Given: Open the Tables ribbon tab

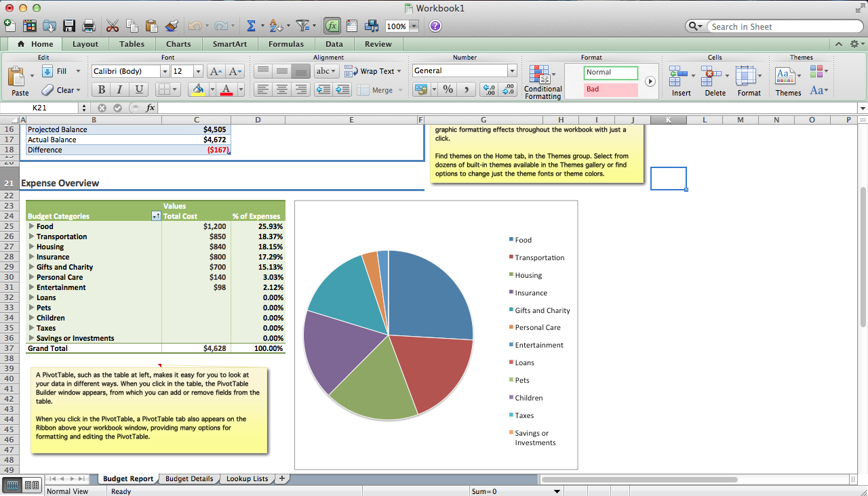Looking at the screenshot, I should 132,44.
